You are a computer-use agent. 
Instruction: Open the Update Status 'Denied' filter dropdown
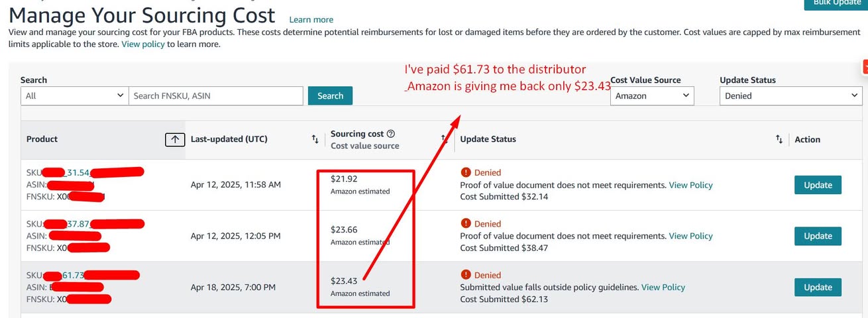pos(790,95)
